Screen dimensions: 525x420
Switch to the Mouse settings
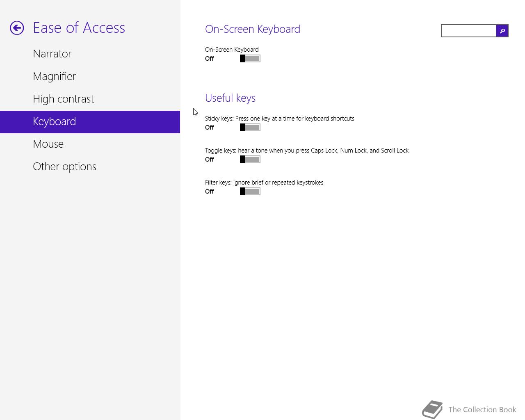48,144
